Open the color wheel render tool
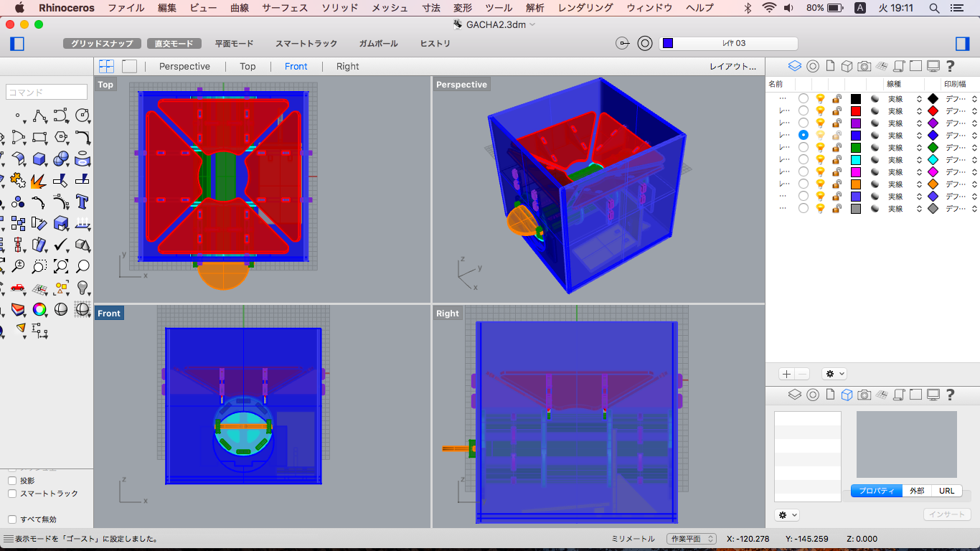This screenshot has height=551, width=980. click(39, 309)
